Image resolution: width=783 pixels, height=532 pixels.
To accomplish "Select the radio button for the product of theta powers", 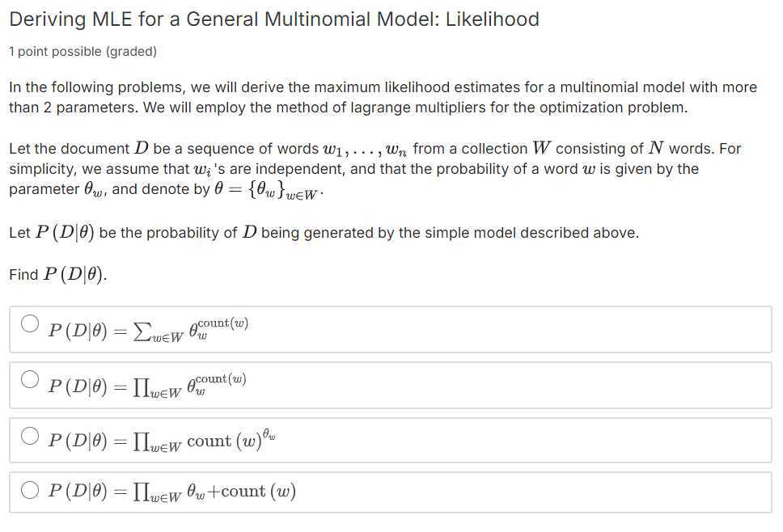I will pyautogui.click(x=30, y=378).
